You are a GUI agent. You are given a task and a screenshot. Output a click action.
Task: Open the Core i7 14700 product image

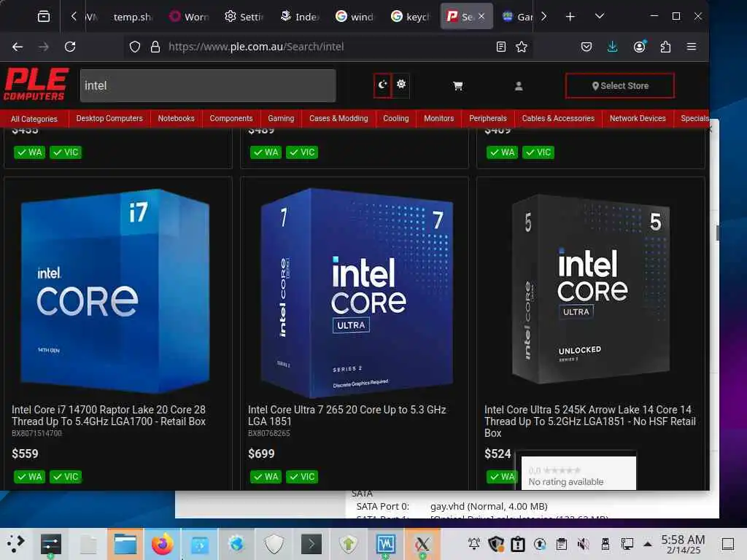(x=116, y=291)
